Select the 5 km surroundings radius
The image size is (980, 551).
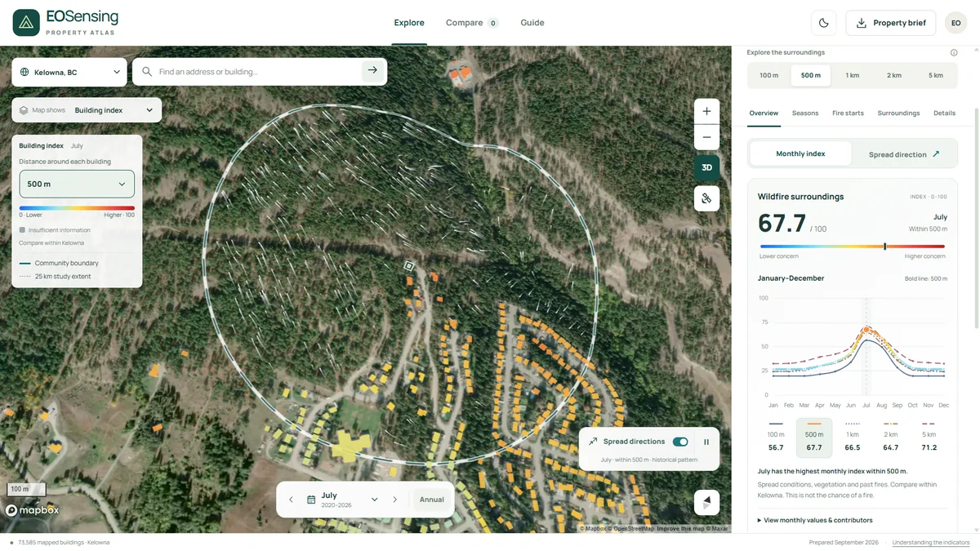pyautogui.click(x=936, y=75)
